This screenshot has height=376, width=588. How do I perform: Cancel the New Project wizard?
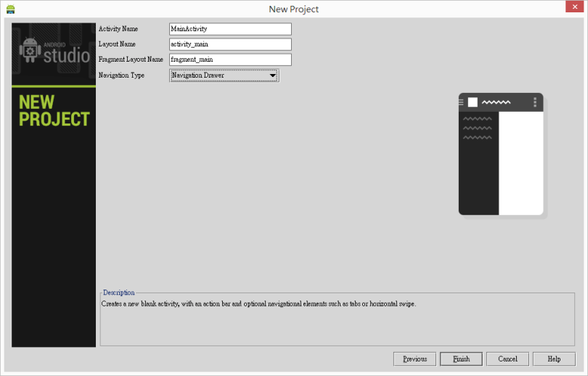pyautogui.click(x=507, y=359)
